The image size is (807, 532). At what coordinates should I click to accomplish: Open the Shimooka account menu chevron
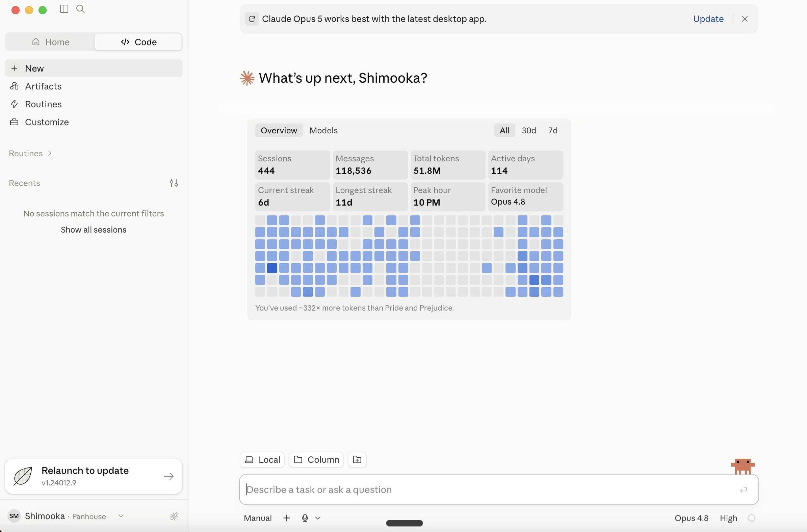click(x=121, y=516)
